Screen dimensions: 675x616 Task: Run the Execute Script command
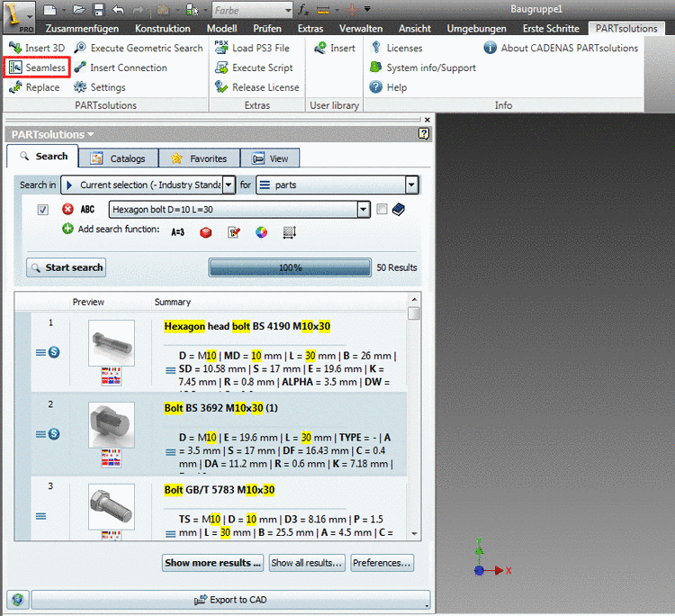pyautogui.click(x=254, y=68)
